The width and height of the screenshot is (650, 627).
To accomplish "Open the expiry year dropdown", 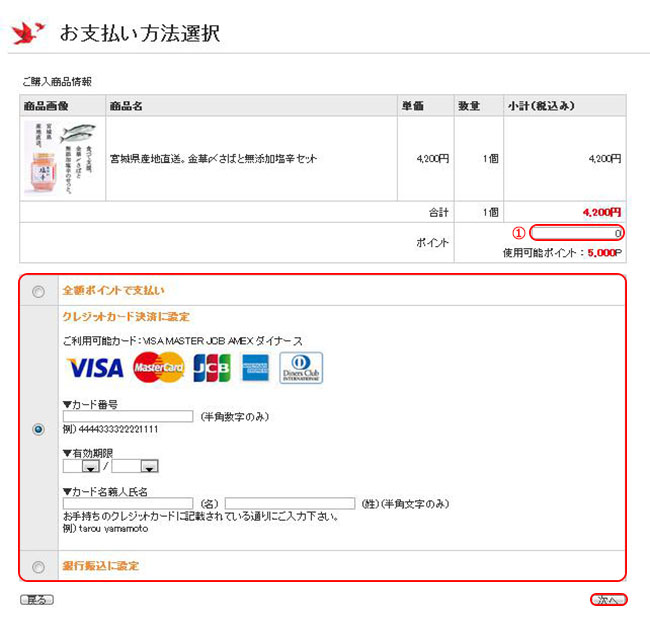I will [135, 466].
